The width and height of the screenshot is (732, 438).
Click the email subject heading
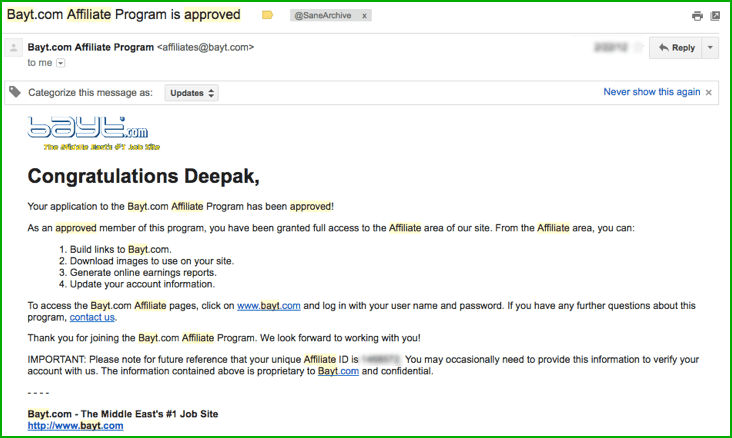pos(124,15)
